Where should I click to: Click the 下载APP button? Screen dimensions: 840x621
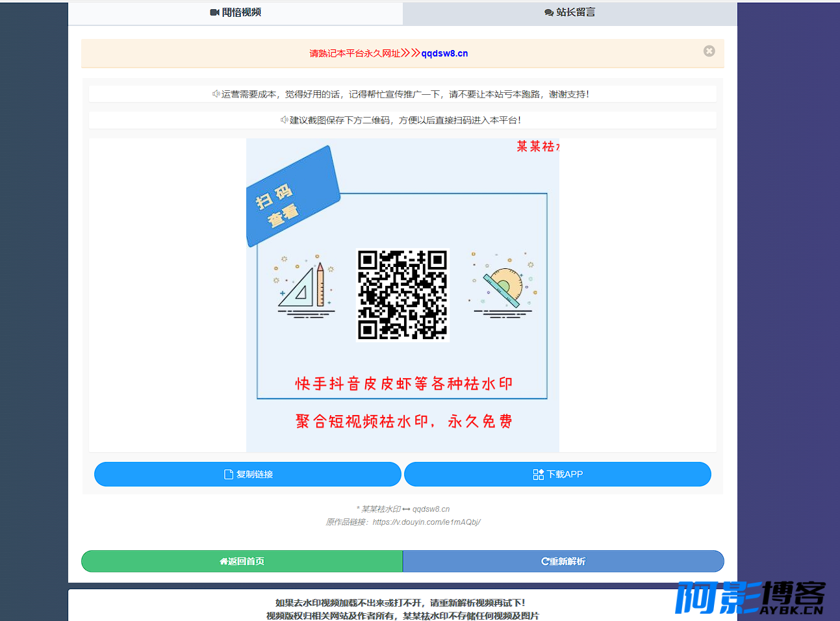pyautogui.click(x=557, y=474)
